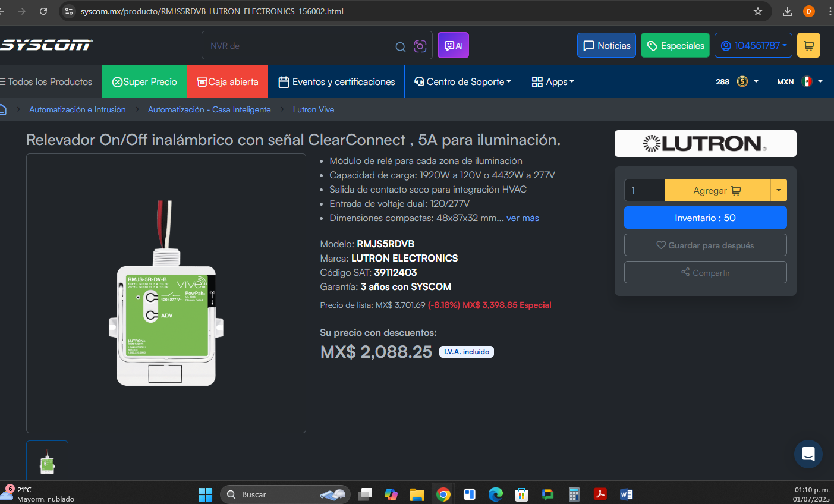Expand Centro de Soporte menu
This screenshot has height=504, width=834.
point(462,81)
